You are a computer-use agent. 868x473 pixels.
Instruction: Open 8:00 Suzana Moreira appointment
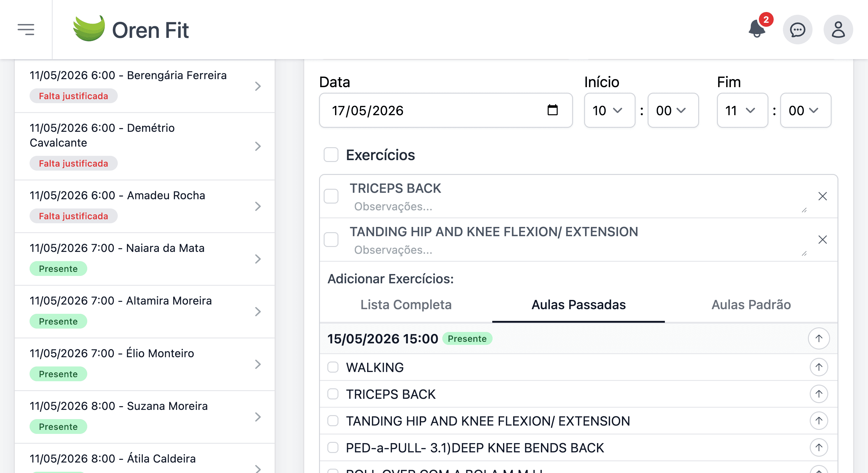click(145, 417)
